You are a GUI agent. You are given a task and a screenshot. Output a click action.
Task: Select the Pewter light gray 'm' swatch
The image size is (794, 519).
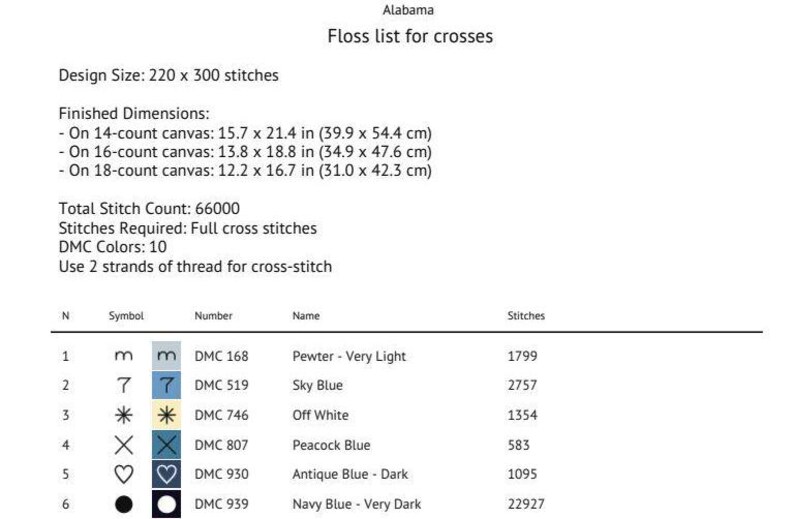(x=166, y=356)
